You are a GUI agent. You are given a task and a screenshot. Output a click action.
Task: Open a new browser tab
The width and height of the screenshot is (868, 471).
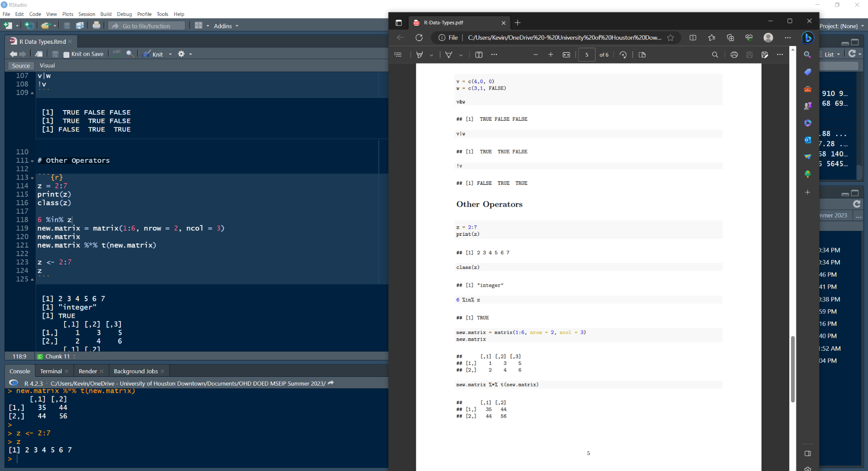[x=517, y=23]
